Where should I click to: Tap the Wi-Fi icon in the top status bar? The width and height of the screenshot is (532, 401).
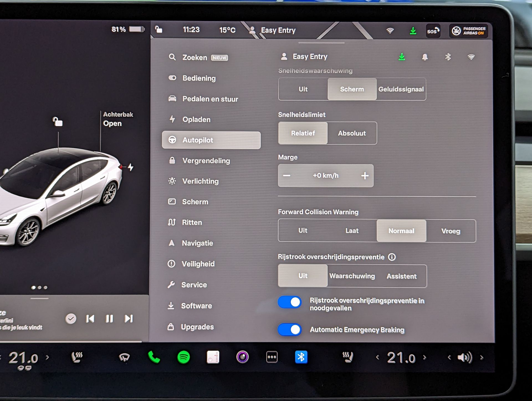pyautogui.click(x=390, y=31)
